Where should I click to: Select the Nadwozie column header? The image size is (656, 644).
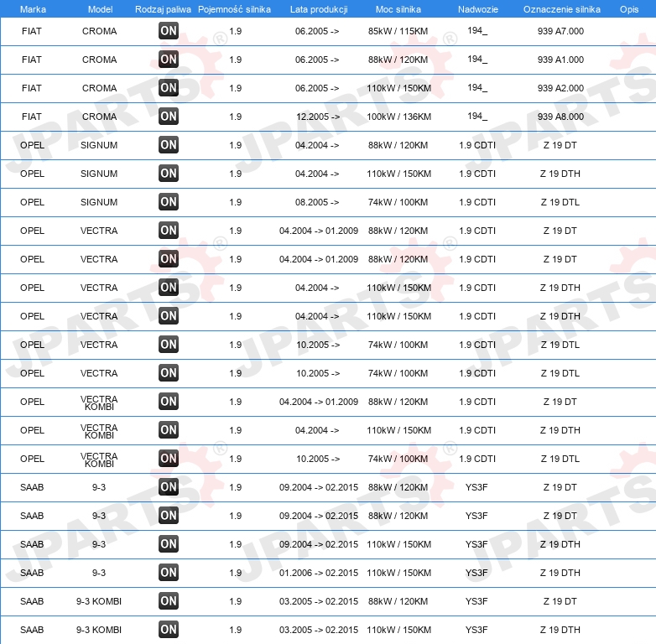[x=478, y=9]
